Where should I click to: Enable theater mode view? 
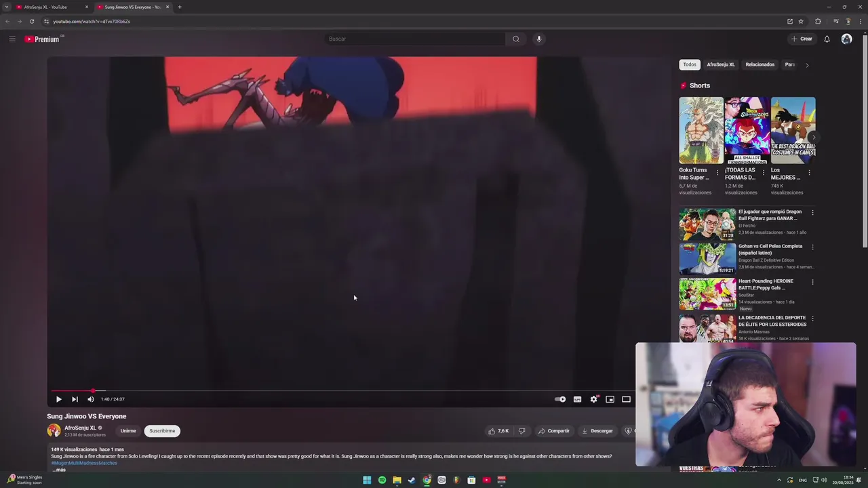coord(626,399)
